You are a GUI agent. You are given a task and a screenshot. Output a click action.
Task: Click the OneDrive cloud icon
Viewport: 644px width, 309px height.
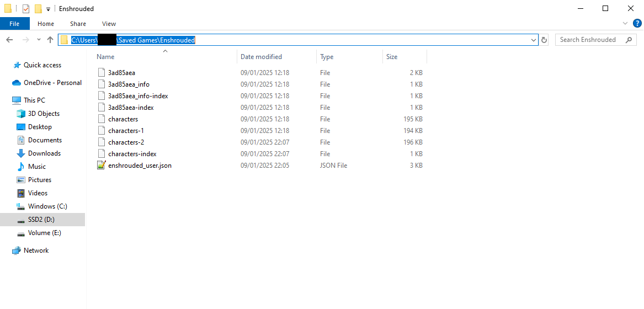17,83
